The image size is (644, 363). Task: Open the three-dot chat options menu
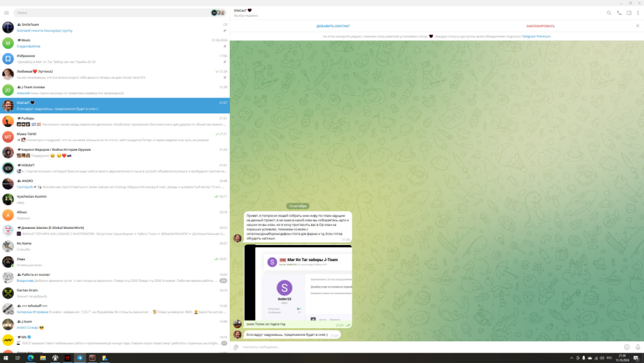(638, 12)
